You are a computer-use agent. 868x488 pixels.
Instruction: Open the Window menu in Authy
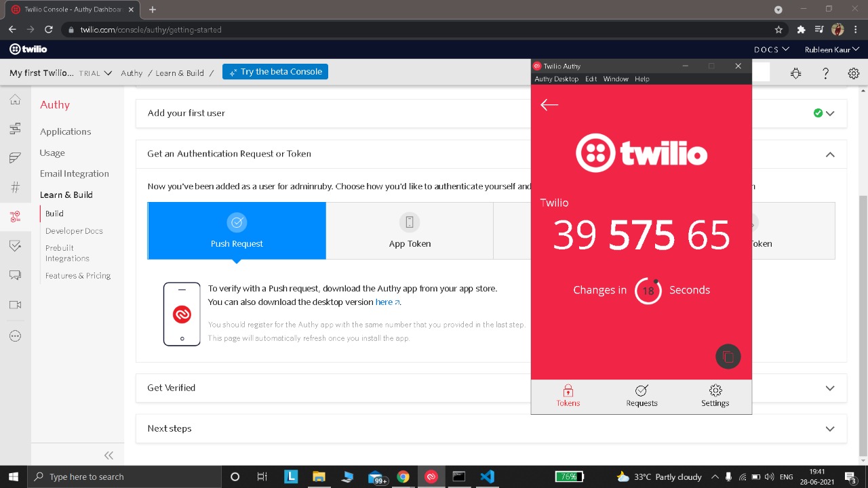pyautogui.click(x=616, y=79)
